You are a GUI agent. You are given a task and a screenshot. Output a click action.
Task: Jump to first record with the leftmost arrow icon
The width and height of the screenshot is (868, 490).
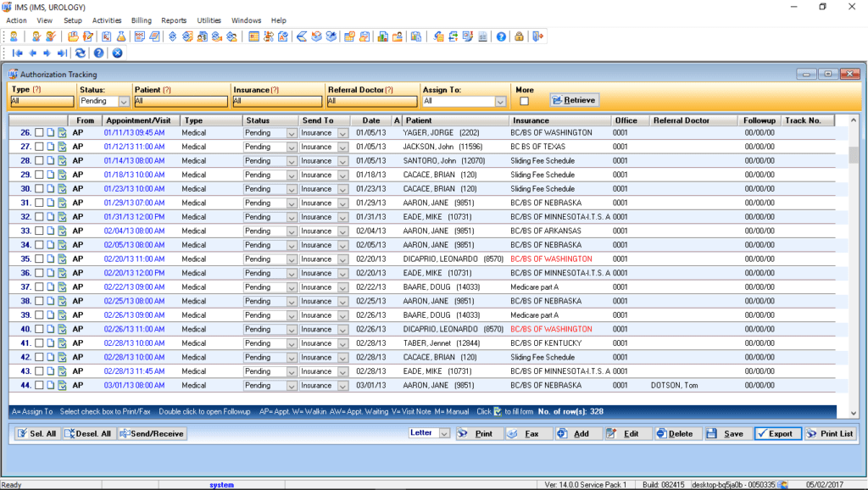tap(18, 53)
